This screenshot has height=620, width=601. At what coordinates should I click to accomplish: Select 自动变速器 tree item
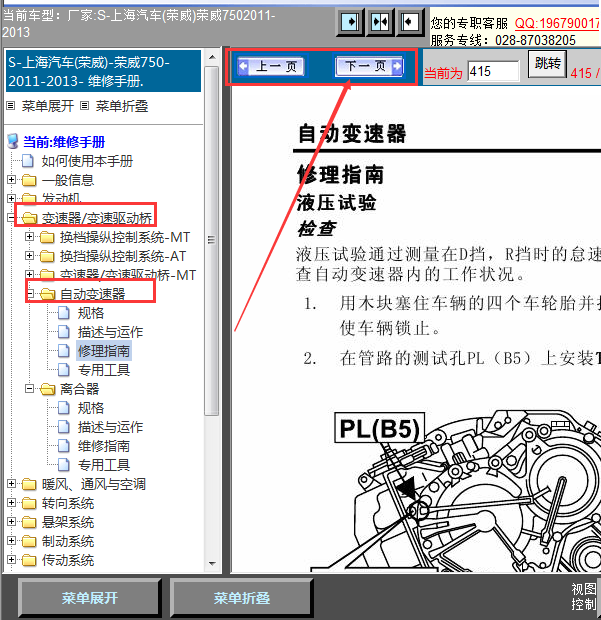[93, 294]
